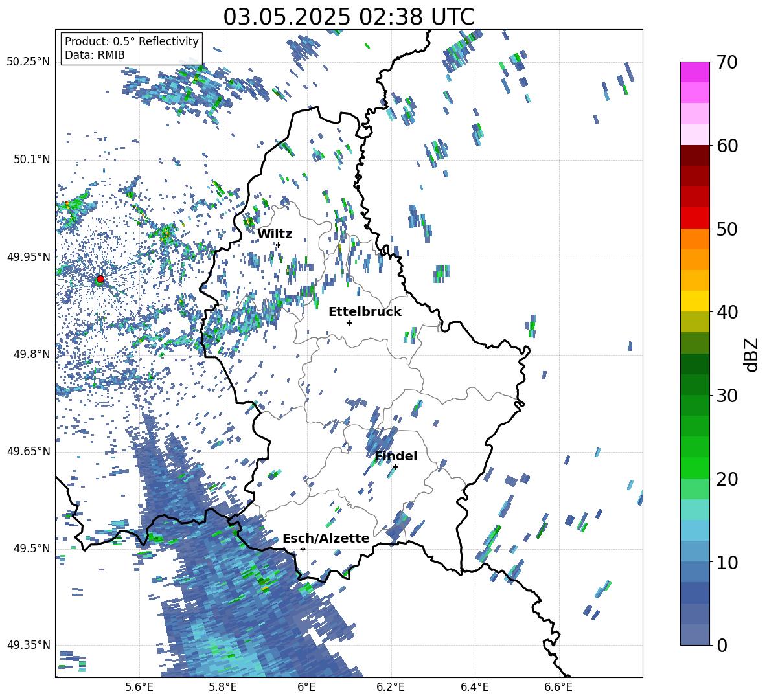
Task: Click the cross marker below Esch/Alzette
Action: click(303, 549)
